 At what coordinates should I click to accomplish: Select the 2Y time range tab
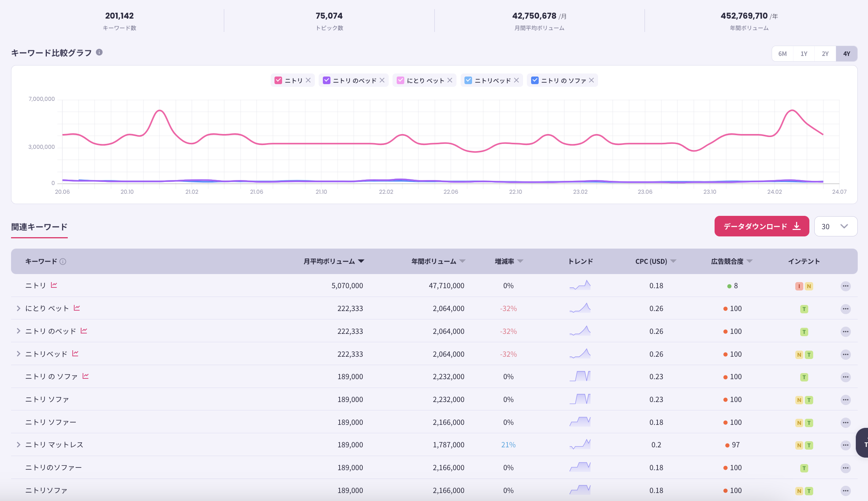click(x=825, y=54)
